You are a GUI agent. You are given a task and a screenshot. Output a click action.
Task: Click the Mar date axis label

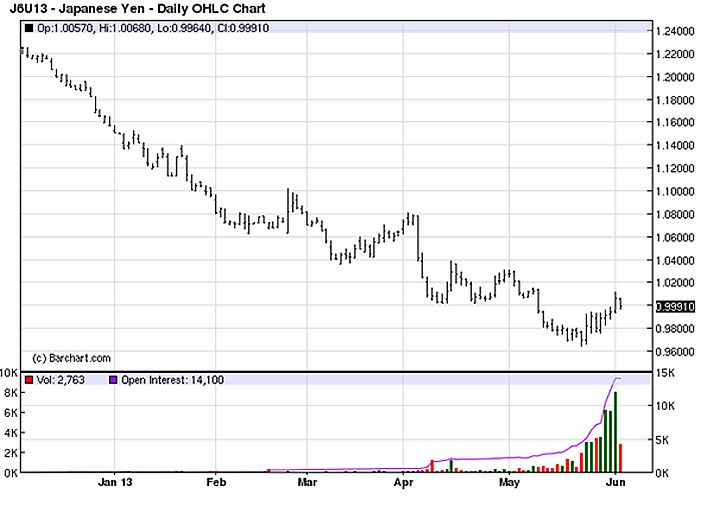(x=307, y=483)
